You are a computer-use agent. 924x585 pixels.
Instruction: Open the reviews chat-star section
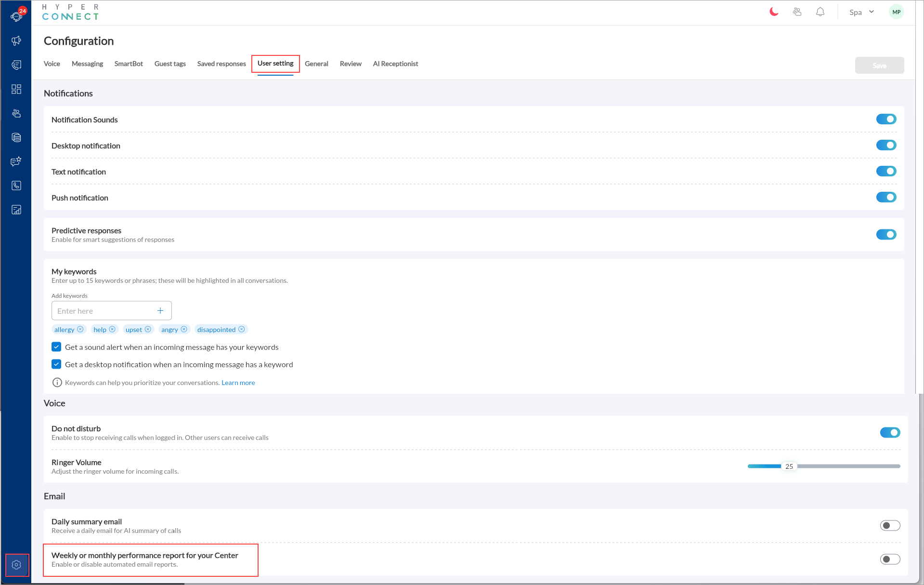[16, 161]
